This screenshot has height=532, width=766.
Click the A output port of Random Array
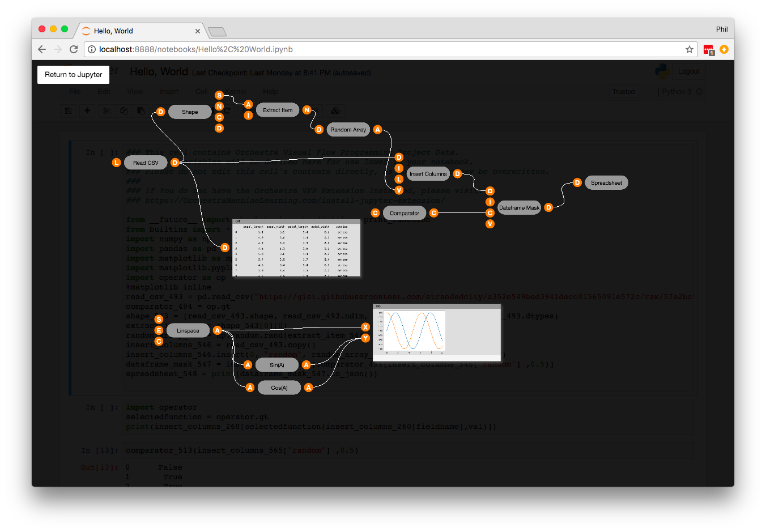[378, 130]
